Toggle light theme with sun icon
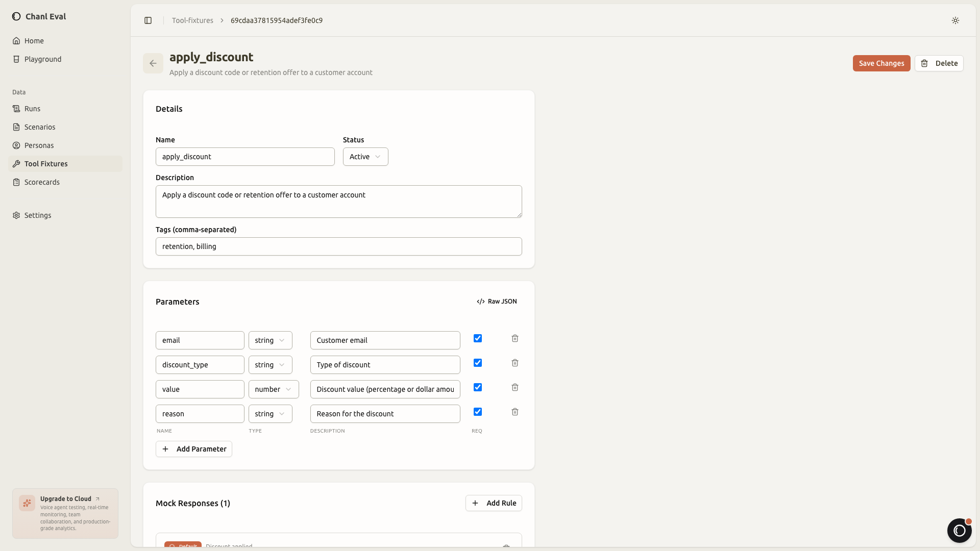Screen dimensions: 980x551 click(x=955, y=20)
